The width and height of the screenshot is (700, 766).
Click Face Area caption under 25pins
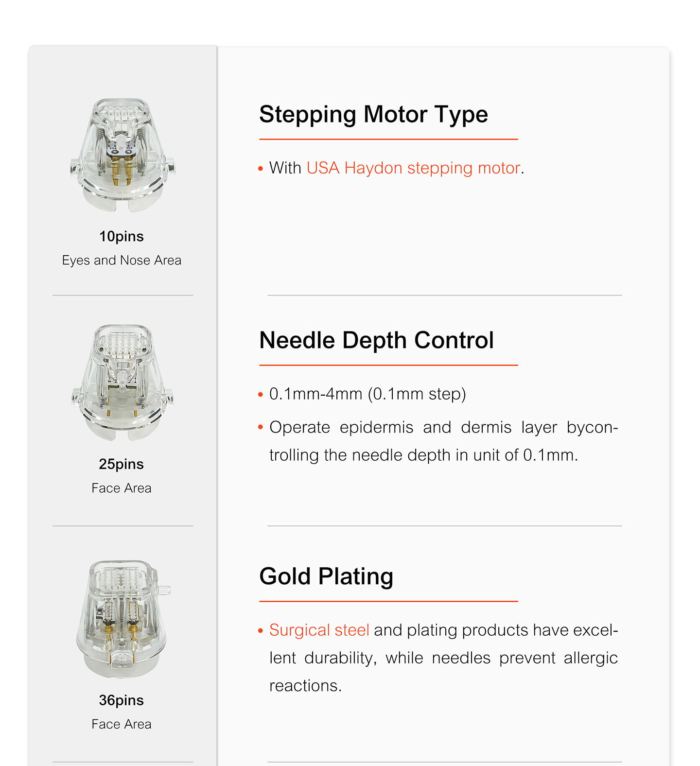pyautogui.click(x=122, y=488)
